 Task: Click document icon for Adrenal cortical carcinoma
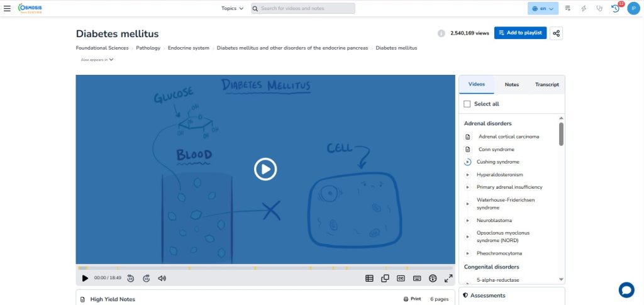click(x=467, y=136)
